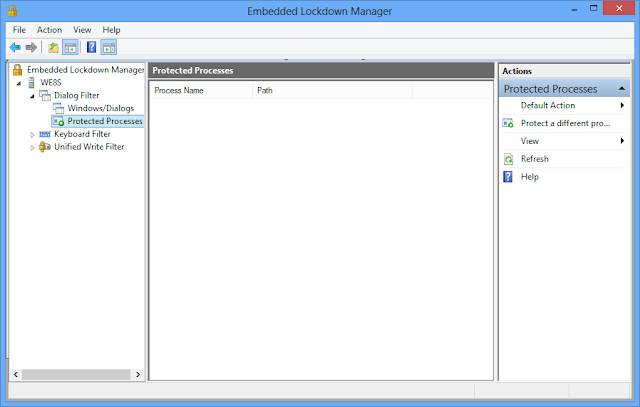Toggle the Show/Hide Action Pane toolbar icon
This screenshot has width=640, height=407.
(109, 47)
